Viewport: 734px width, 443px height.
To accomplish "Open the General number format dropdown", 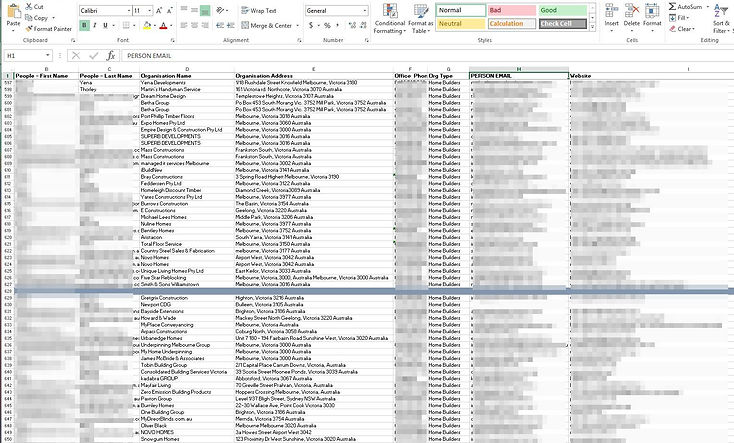I will (365, 10).
